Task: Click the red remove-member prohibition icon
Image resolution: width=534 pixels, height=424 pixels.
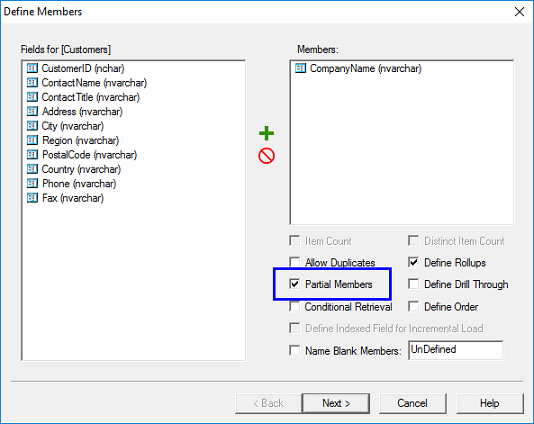Action: pos(266,156)
